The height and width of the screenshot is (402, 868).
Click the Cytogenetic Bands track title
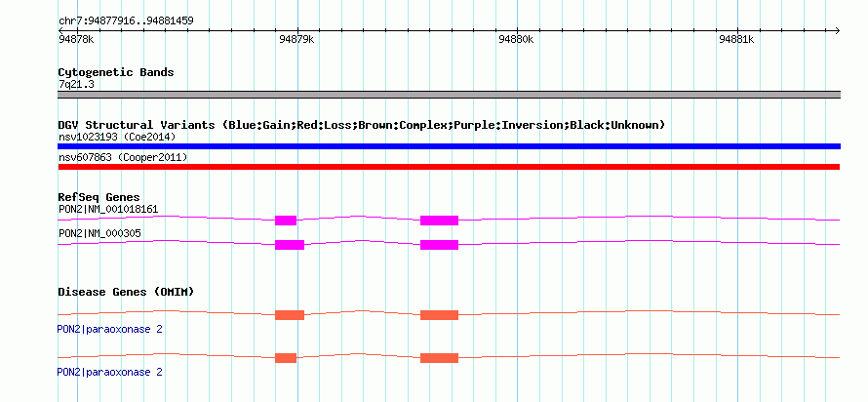[116, 72]
